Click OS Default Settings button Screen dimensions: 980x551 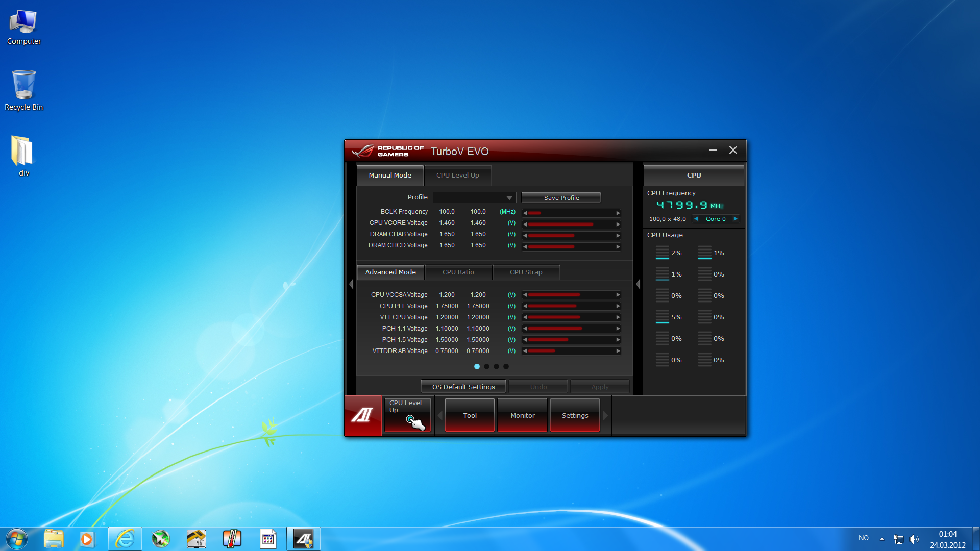463,387
